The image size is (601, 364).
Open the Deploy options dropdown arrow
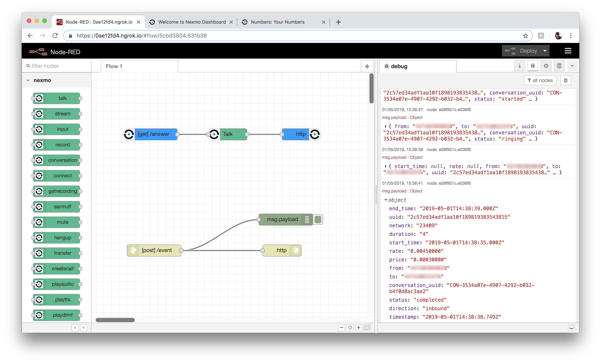click(545, 51)
